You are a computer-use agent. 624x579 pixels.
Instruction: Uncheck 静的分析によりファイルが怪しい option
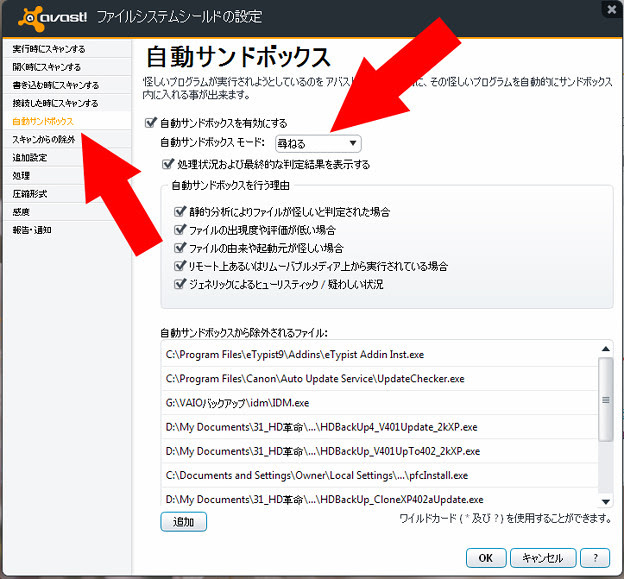pyautogui.click(x=180, y=211)
